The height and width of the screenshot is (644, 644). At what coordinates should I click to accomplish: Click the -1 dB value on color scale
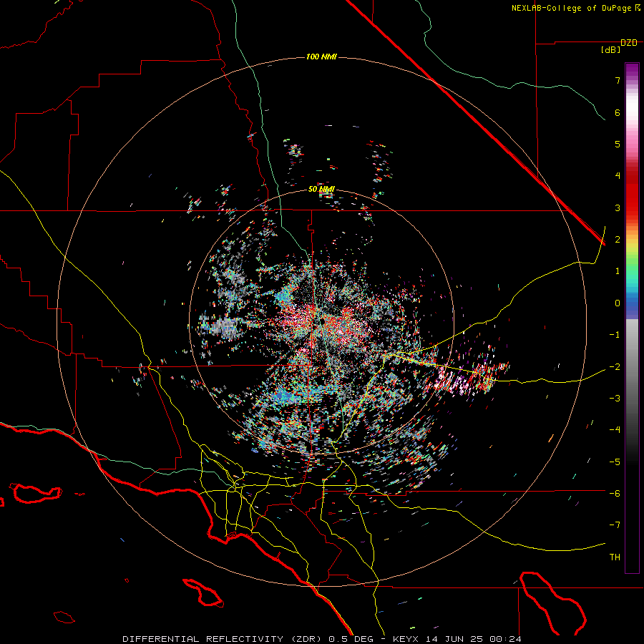point(615,335)
